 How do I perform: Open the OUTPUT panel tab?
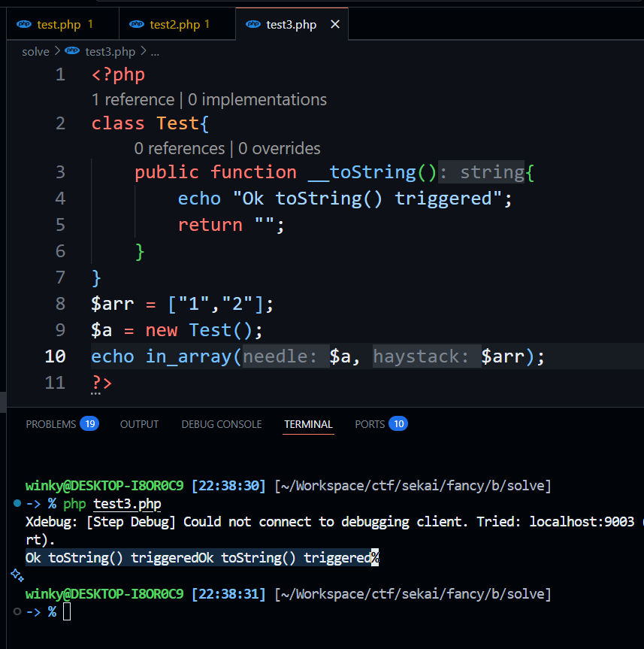(x=139, y=424)
